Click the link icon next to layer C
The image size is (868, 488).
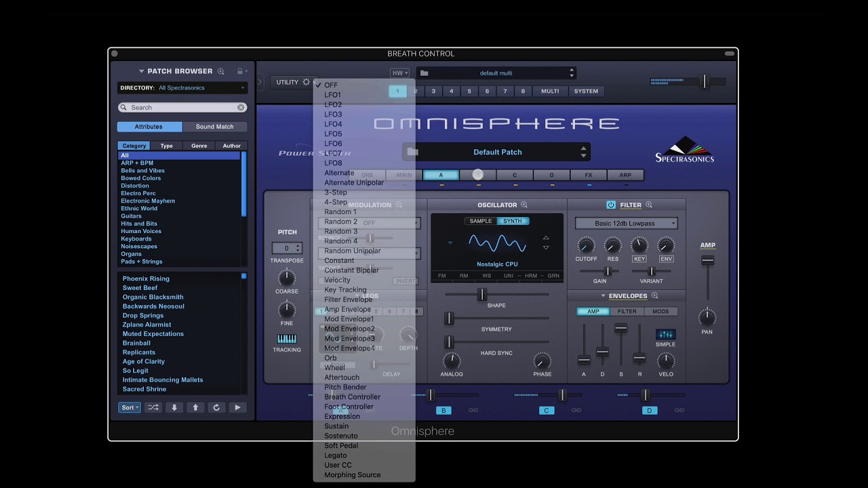click(x=576, y=410)
